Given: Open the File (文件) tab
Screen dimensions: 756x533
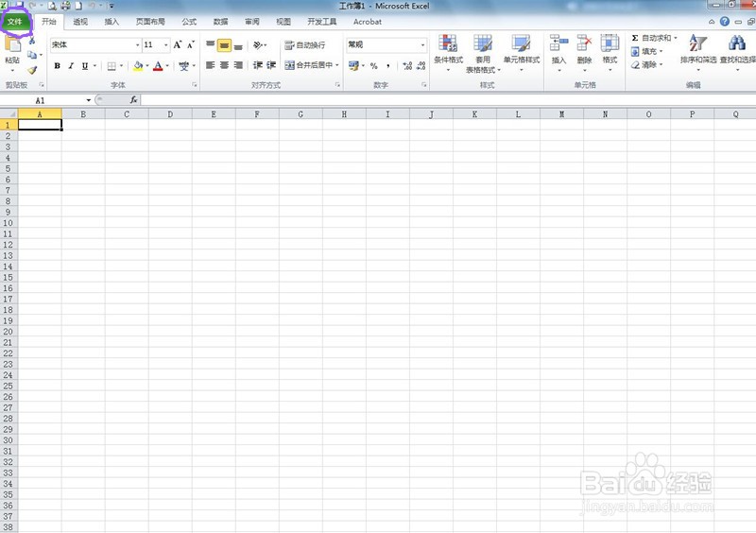Looking at the screenshot, I should [15, 22].
